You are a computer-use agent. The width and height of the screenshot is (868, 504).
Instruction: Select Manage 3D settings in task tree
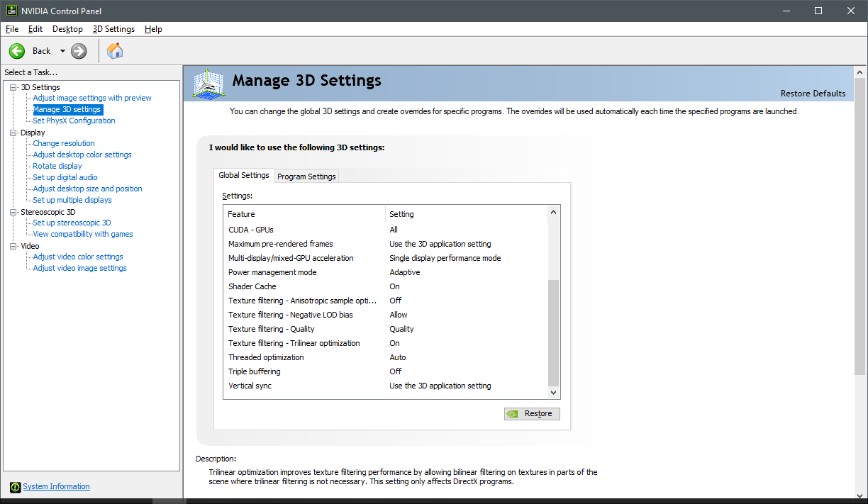coord(67,109)
